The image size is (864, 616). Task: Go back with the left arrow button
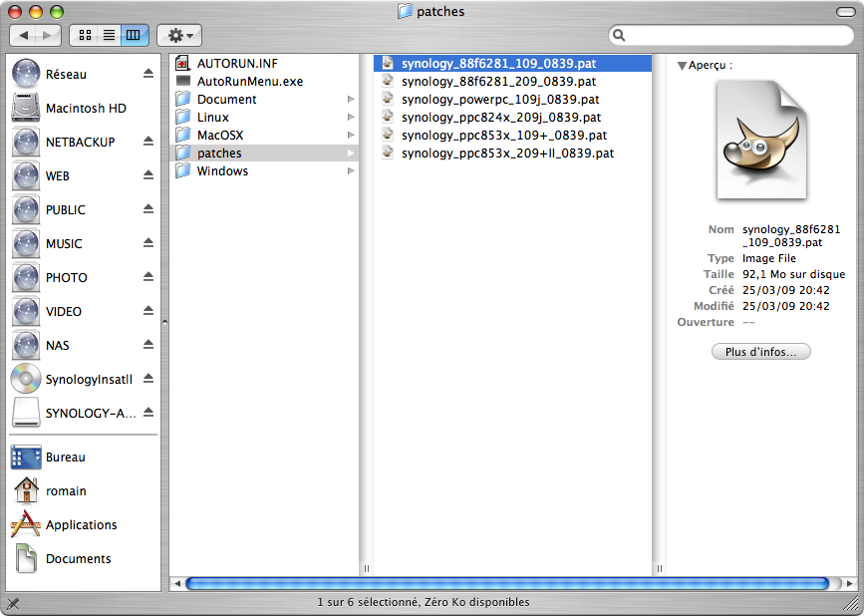click(x=23, y=35)
